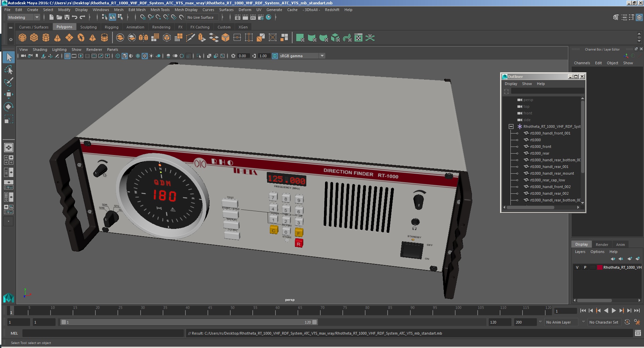The width and height of the screenshot is (644, 348).
Task: Collapse Rhotheta_RT_1000 group in Outliner
Action: pyautogui.click(x=511, y=126)
